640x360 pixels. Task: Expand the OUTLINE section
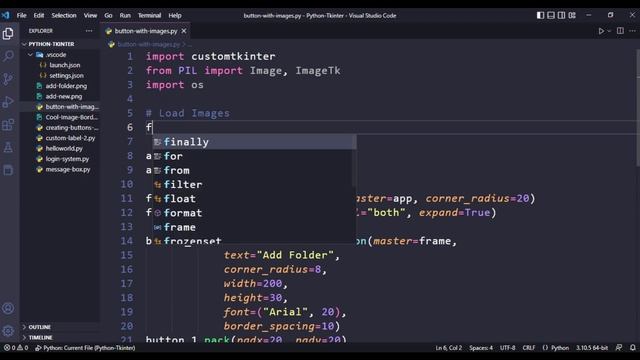(x=60, y=327)
